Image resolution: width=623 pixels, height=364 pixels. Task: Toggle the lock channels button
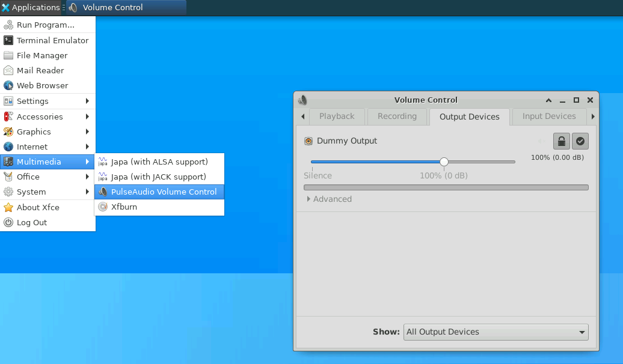(x=561, y=141)
